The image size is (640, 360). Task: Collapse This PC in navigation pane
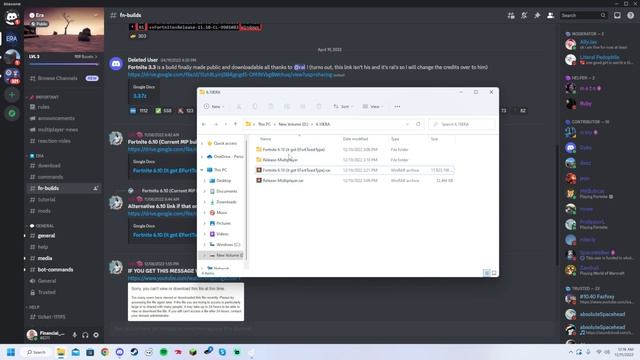click(202, 170)
